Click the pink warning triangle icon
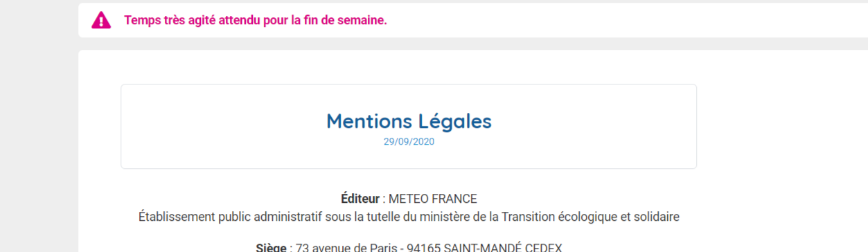 (x=101, y=20)
